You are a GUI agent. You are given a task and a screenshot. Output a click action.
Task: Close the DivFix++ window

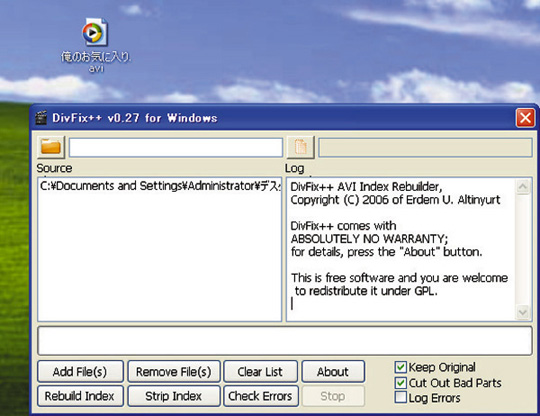click(x=525, y=118)
